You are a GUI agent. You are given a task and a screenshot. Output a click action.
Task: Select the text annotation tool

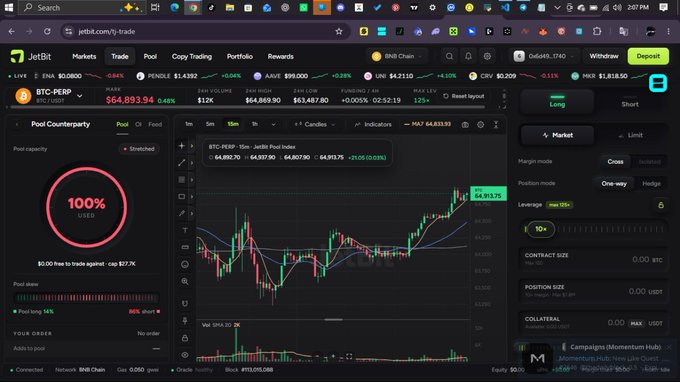pyautogui.click(x=185, y=230)
